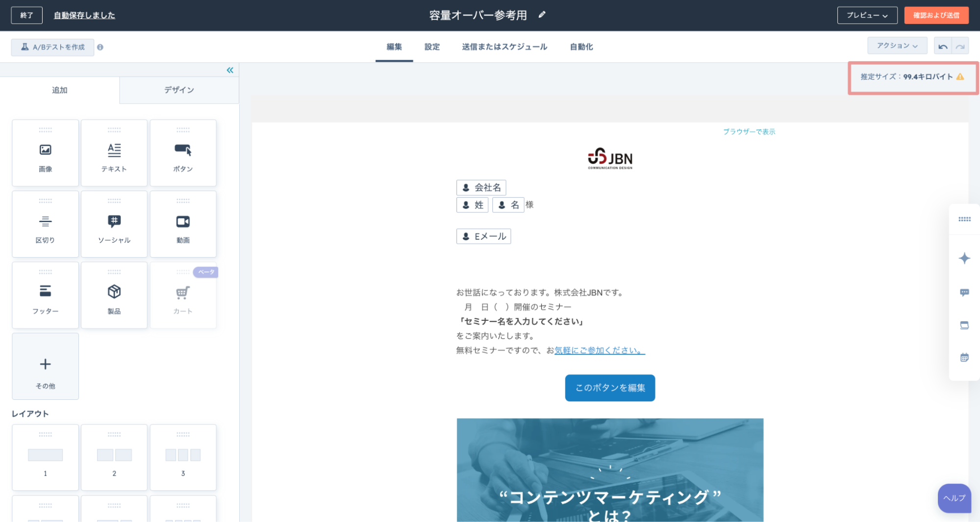Expand the アクション dropdown
Viewport: 980px width, 522px height.
tap(897, 46)
